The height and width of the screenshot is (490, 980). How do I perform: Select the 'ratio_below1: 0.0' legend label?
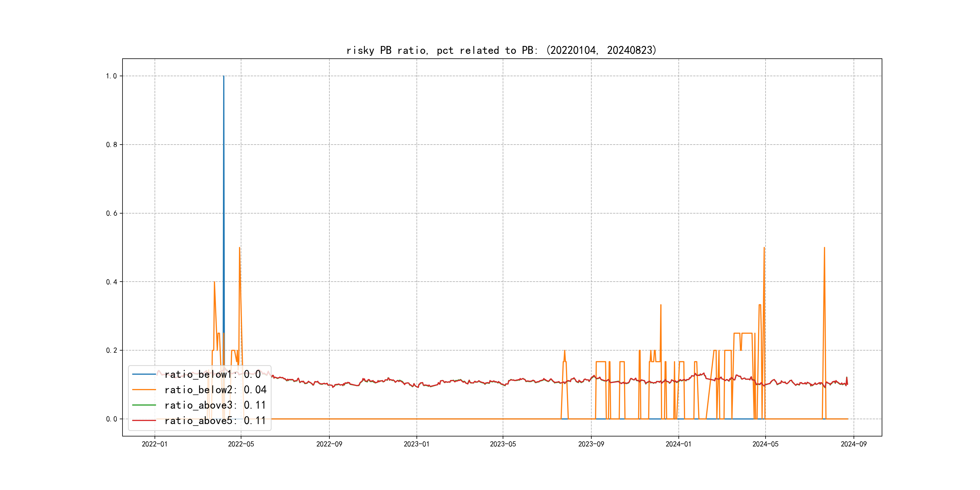tap(213, 374)
